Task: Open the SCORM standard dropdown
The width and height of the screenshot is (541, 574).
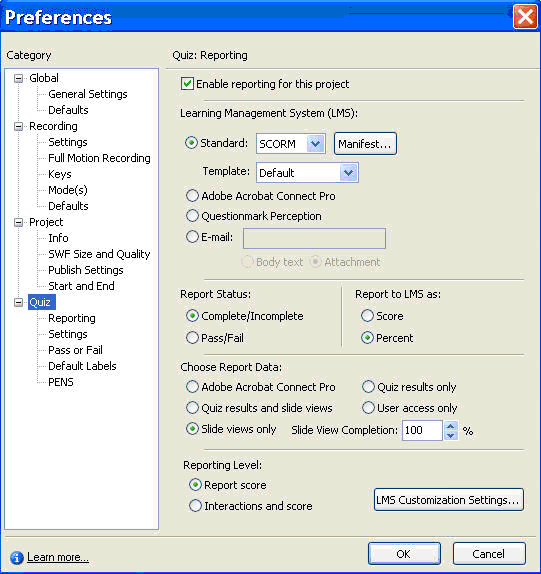Action: click(315, 144)
